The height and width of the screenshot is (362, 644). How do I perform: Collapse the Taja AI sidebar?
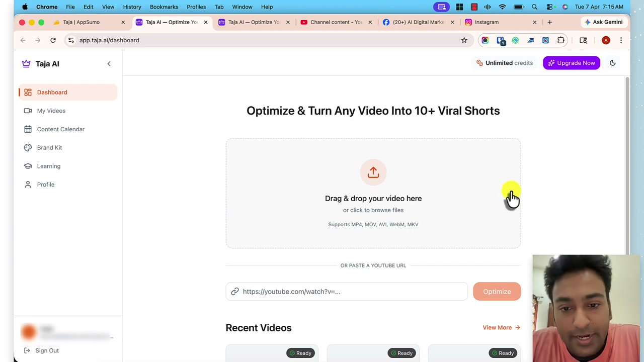pyautogui.click(x=109, y=64)
